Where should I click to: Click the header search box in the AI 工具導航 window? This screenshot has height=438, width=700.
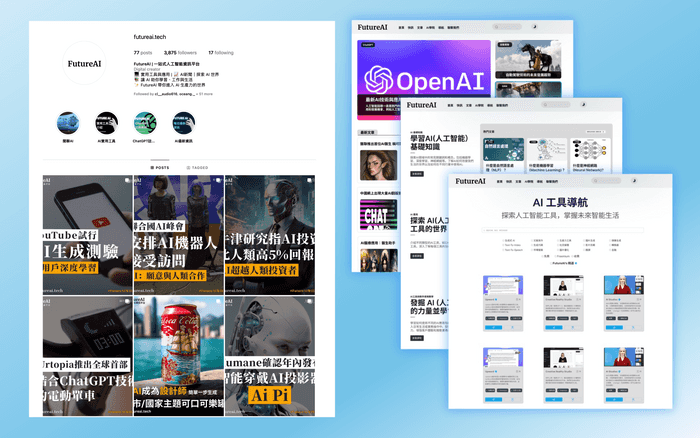point(606,181)
